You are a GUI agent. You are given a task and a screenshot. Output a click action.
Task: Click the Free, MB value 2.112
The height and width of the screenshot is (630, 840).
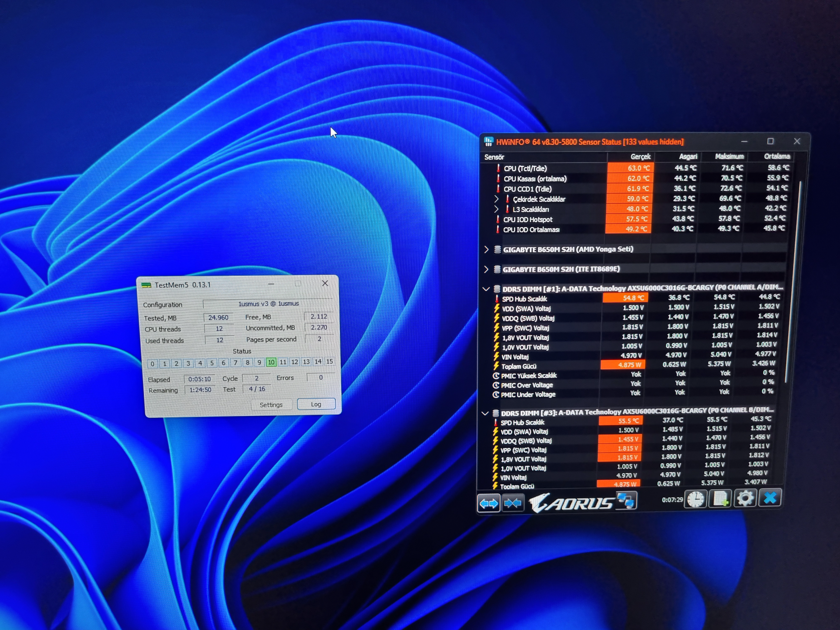tap(319, 316)
